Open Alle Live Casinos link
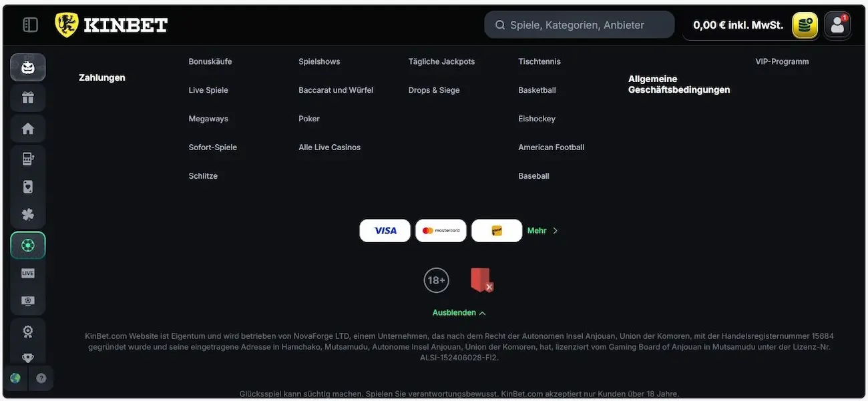This screenshot has height=401, width=868. tap(329, 147)
